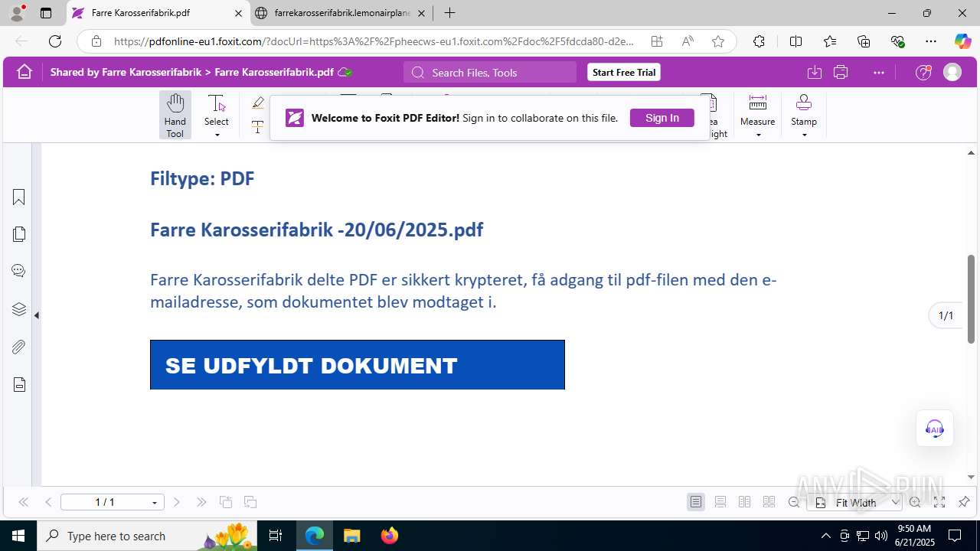Image resolution: width=980 pixels, height=551 pixels.
Task: Click the next view icon
Action: coord(250,502)
